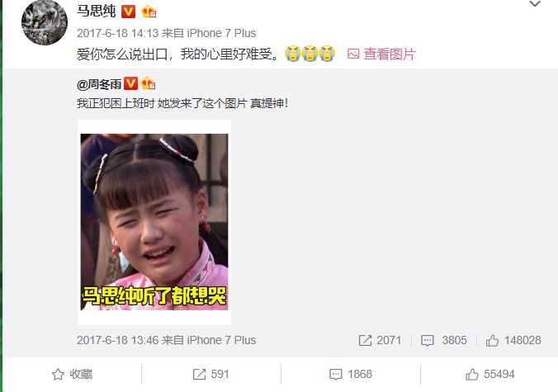Click the orange V verified badge beside 马思纯
Viewport: 558px width, 392px height.
tap(128, 12)
